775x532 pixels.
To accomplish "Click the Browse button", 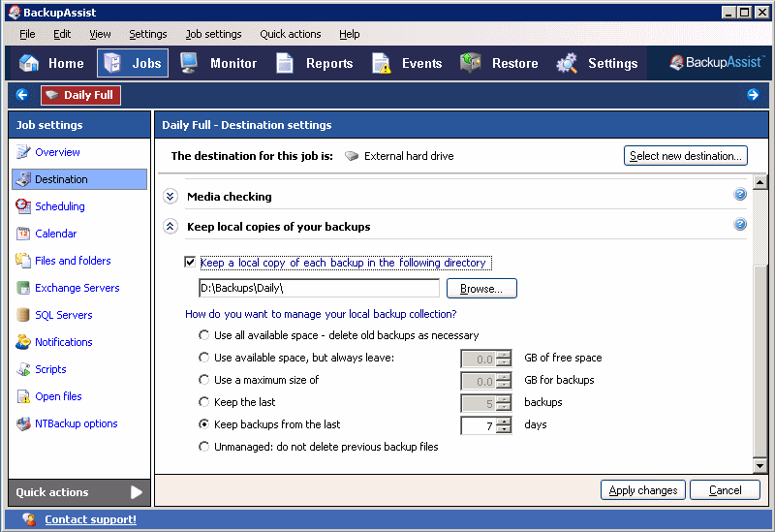I will click(481, 288).
